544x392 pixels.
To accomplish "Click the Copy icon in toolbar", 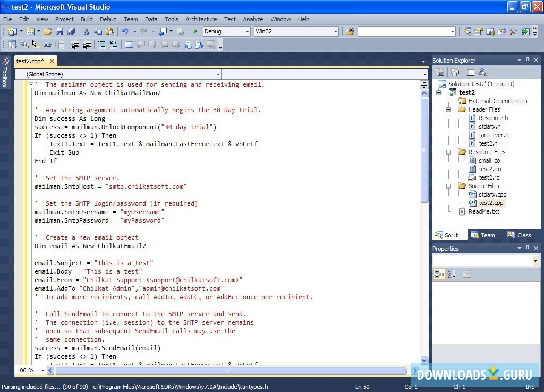I will [x=98, y=31].
